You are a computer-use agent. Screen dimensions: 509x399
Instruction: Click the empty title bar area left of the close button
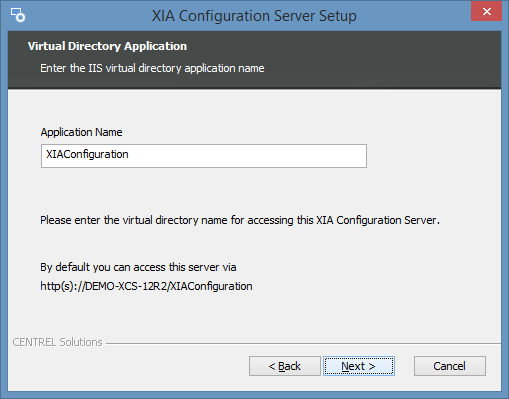[413, 16]
